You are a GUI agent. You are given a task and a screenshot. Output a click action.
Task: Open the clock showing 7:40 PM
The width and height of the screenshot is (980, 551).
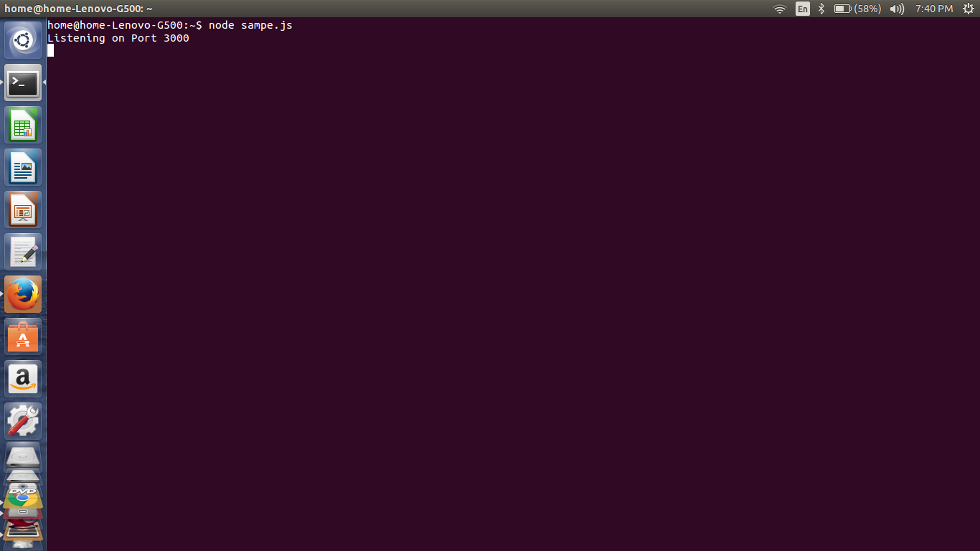[934, 9]
